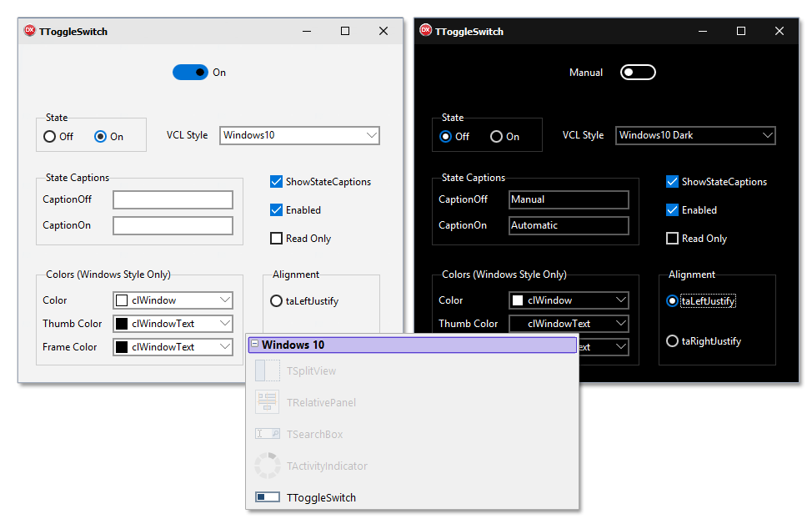Collapse the Windows 10 palette category
This screenshot has height=519, width=812.
click(254, 344)
